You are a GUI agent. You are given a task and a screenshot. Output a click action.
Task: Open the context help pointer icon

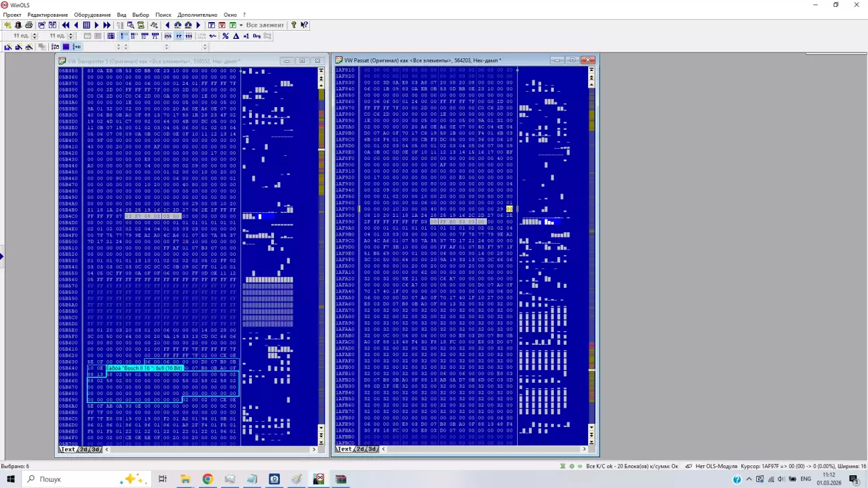tap(304, 25)
